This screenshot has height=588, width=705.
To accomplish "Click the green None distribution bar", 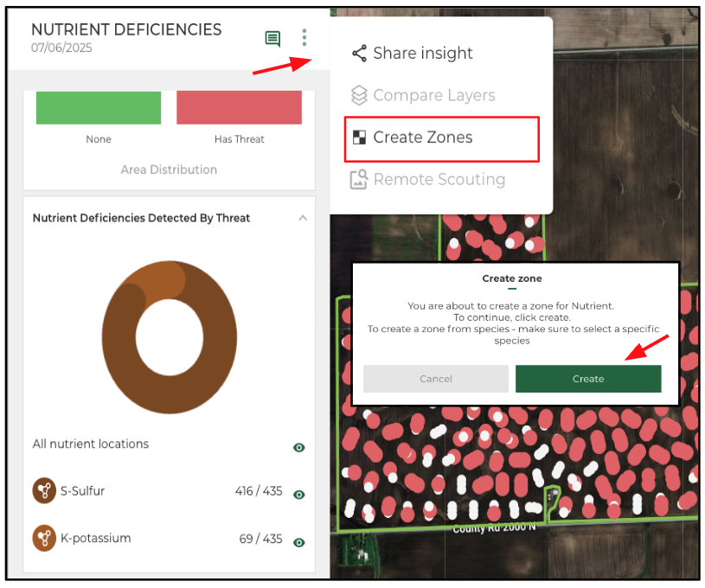I will pyautogui.click(x=99, y=107).
